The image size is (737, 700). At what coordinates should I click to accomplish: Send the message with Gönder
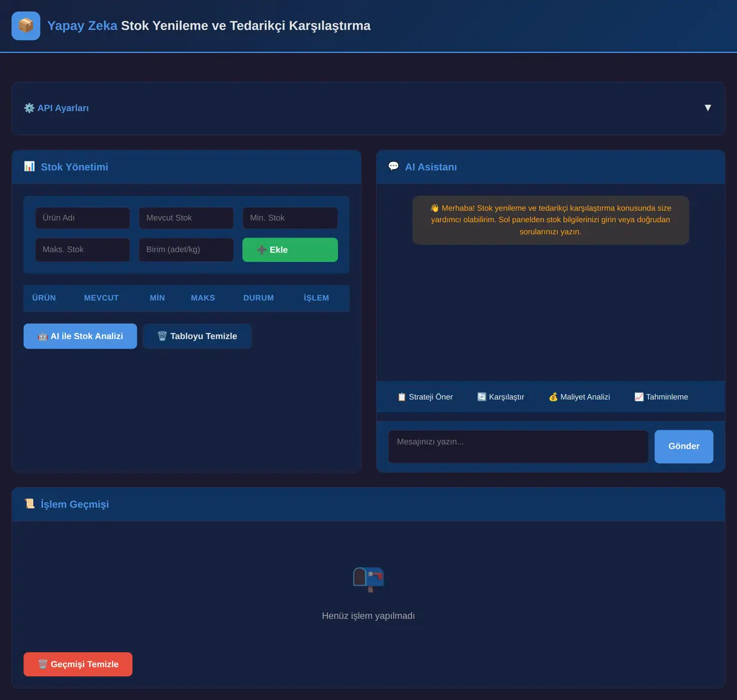684,446
